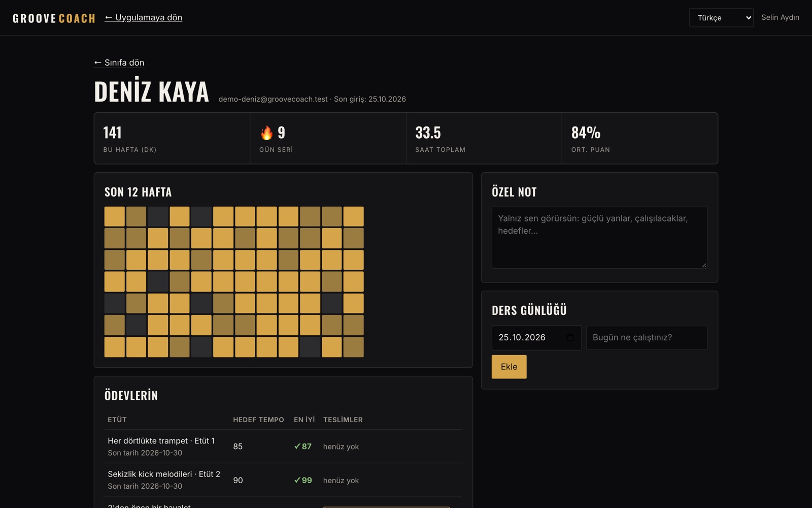Viewport: 812px width, 508px height.
Task: Focus the Özel Not text area
Action: pos(599,237)
